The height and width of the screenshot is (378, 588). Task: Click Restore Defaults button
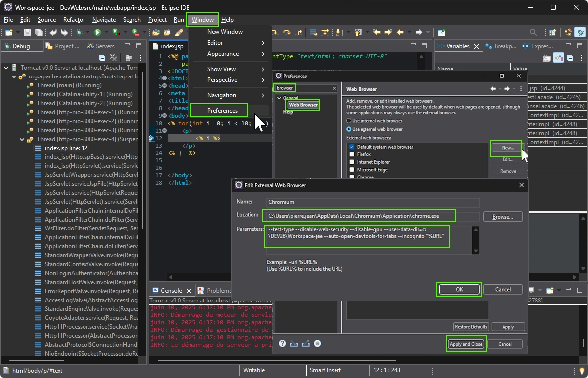(x=471, y=327)
